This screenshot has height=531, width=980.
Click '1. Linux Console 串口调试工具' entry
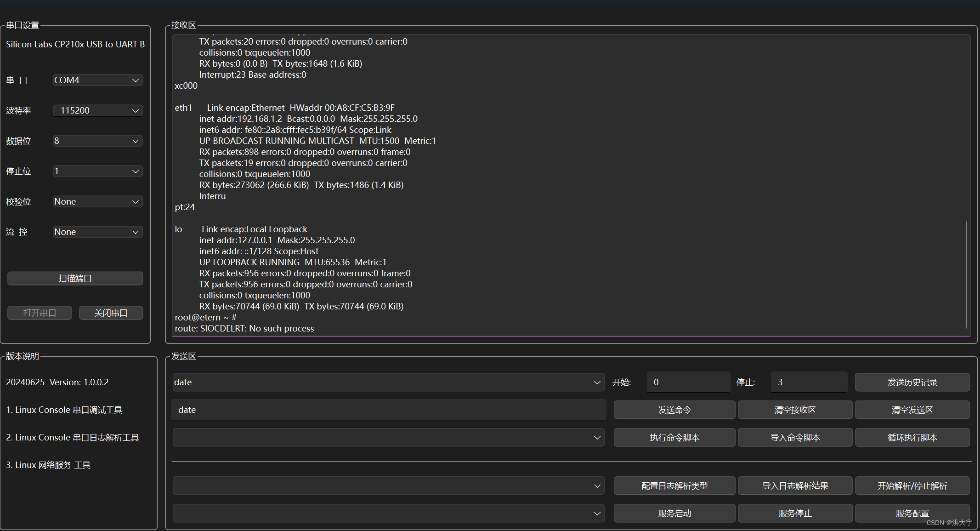64,410
